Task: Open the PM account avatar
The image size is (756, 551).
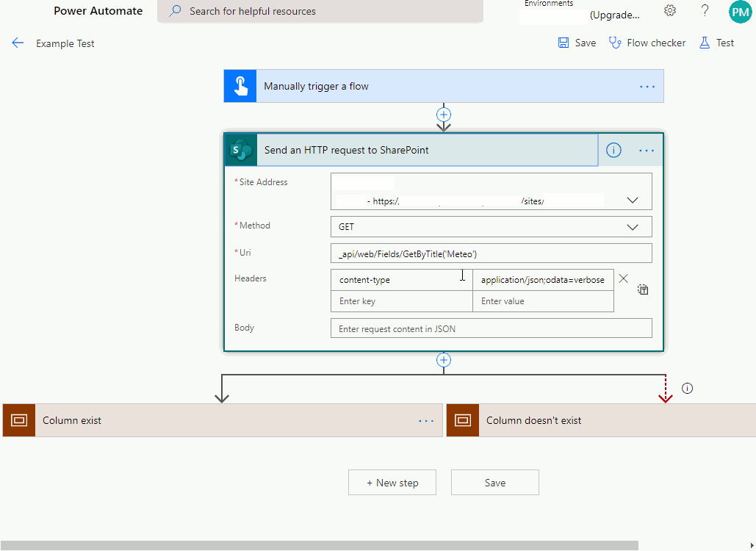Action: [x=740, y=12]
